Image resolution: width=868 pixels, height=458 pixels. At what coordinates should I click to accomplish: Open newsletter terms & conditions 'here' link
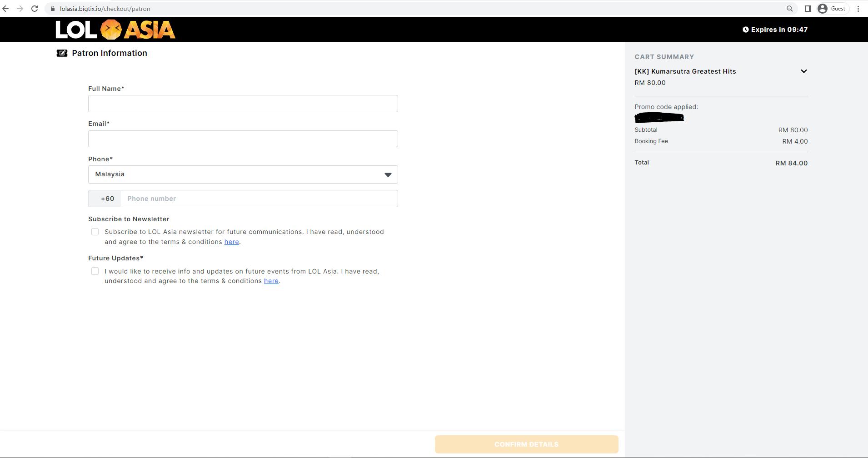tap(231, 242)
